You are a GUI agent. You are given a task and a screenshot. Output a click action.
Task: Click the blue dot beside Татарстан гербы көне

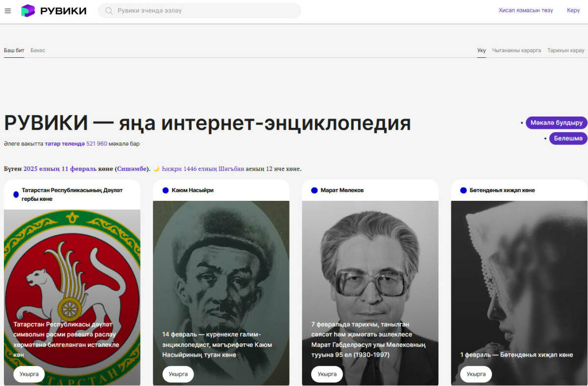pyautogui.click(x=16, y=194)
